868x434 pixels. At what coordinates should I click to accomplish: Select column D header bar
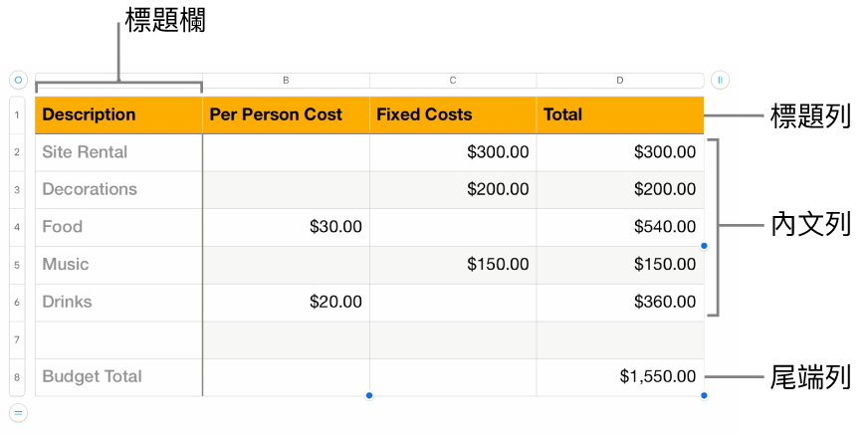pyautogui.click(x=619, y=80)
